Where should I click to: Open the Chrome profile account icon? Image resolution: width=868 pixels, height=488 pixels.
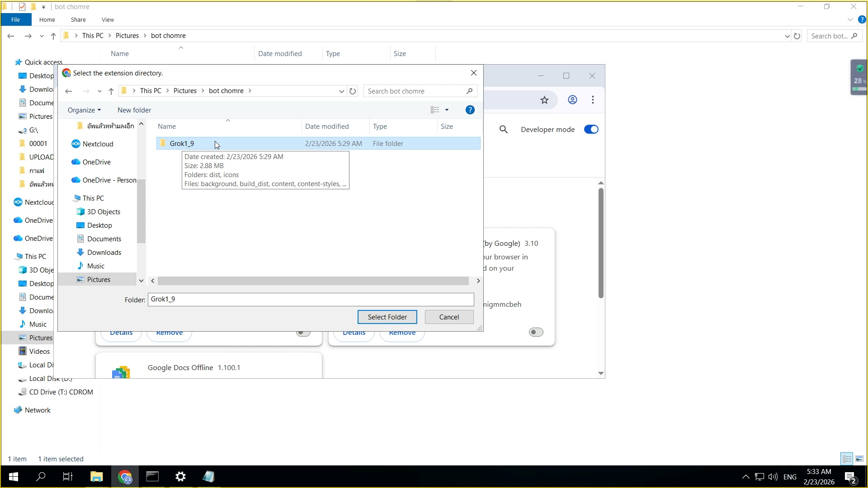click(572, 100)
